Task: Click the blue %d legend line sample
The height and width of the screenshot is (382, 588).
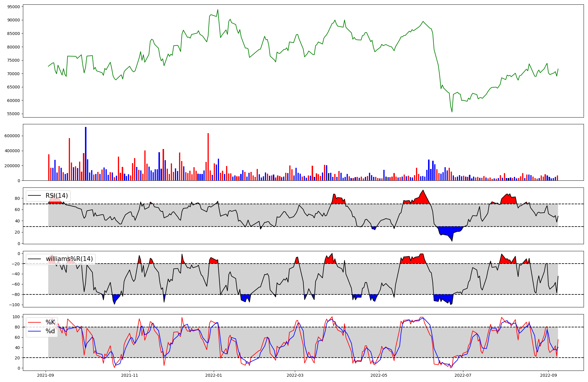Action: point(34,331)
